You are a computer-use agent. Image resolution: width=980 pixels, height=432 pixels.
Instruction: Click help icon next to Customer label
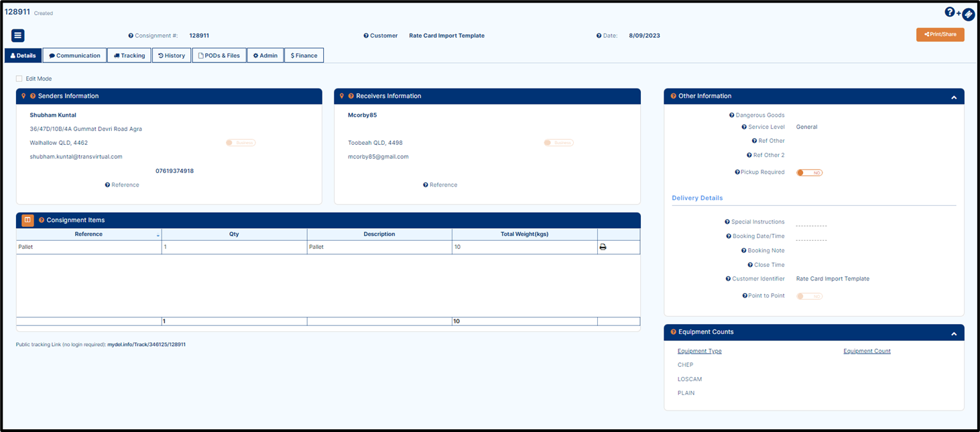point(366,36)
